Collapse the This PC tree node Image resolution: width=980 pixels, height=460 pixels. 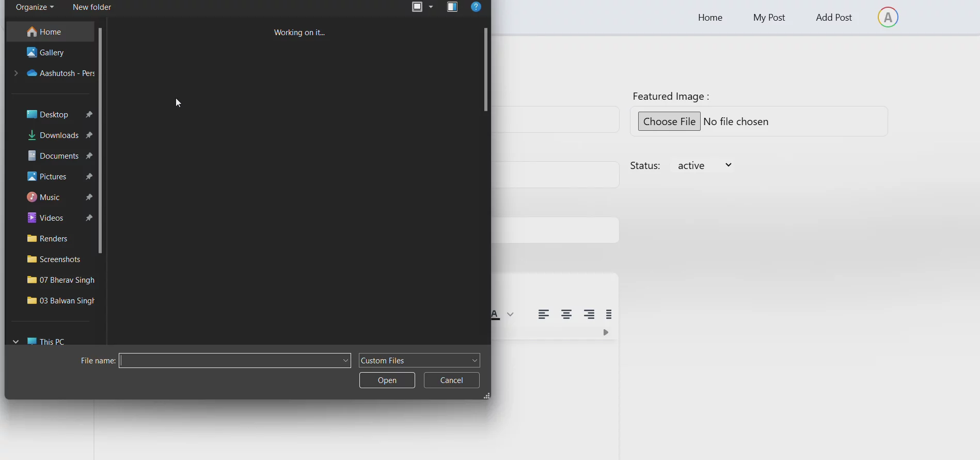click(x=16, y=342)
